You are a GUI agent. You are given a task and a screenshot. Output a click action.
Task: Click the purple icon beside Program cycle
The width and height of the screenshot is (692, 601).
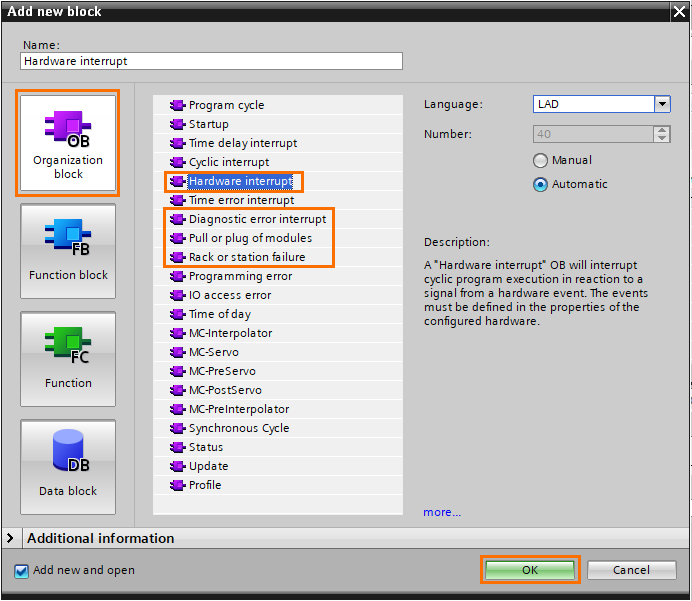coord(177,105)
